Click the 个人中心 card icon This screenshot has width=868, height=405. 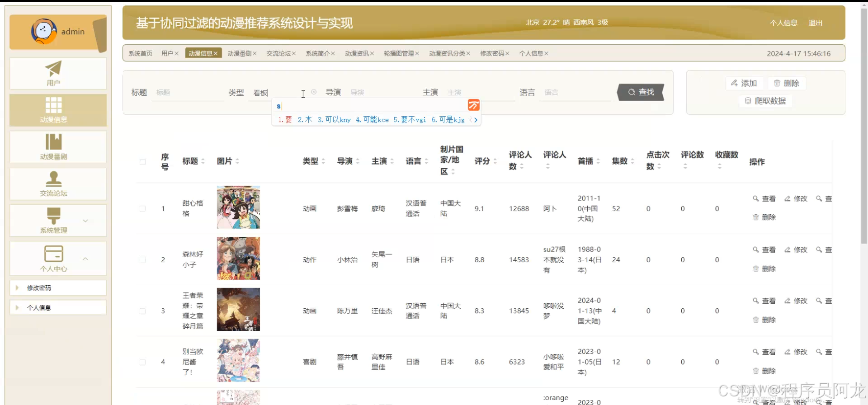tap(53, 254)
